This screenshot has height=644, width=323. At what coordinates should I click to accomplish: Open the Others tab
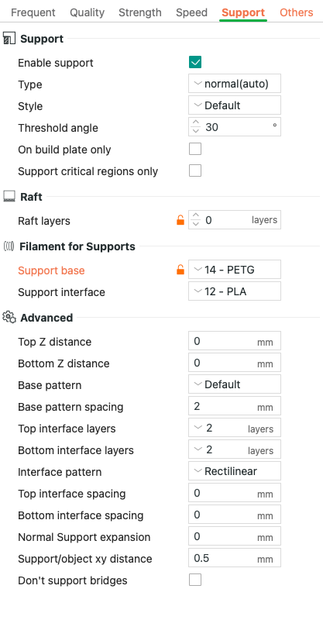[297, 12]
